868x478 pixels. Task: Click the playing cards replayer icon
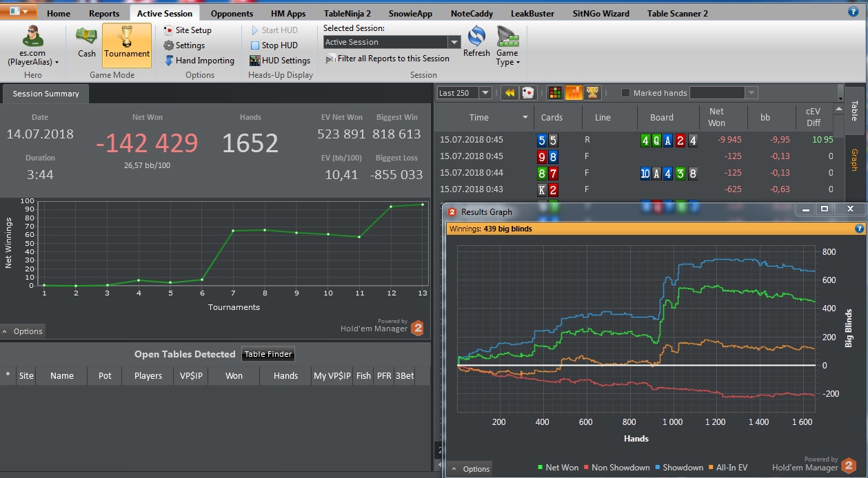coord(527,93)
